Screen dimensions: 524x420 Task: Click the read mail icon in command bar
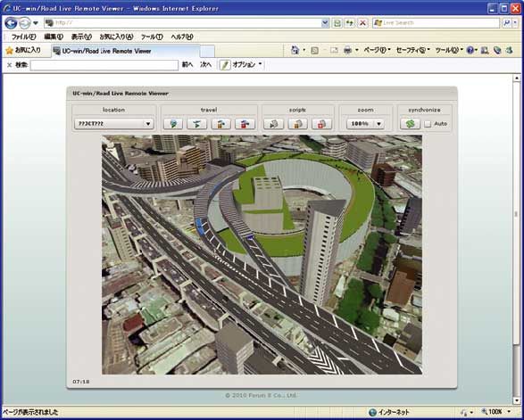tap(334, 51)
